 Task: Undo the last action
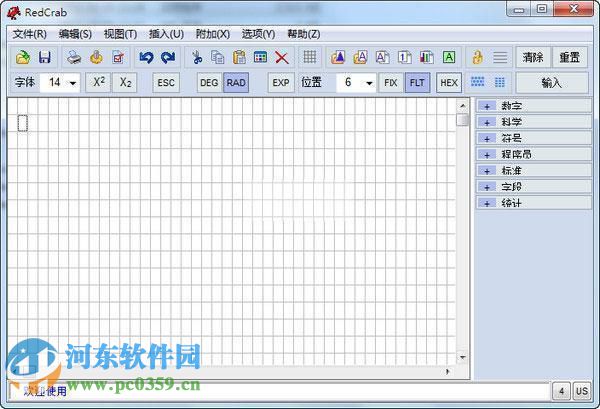(146, 57)
